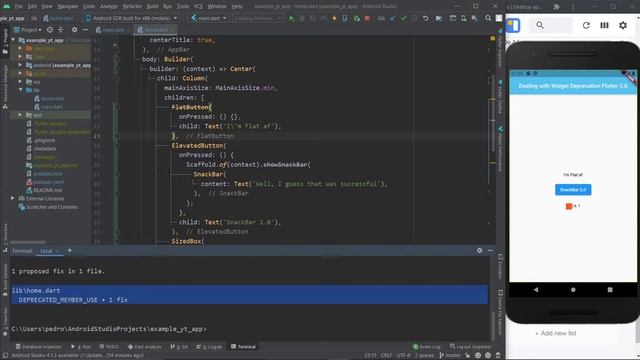Expand the android folder in project tree
Screen dimensions: 640x360
(x=20, y=65)
